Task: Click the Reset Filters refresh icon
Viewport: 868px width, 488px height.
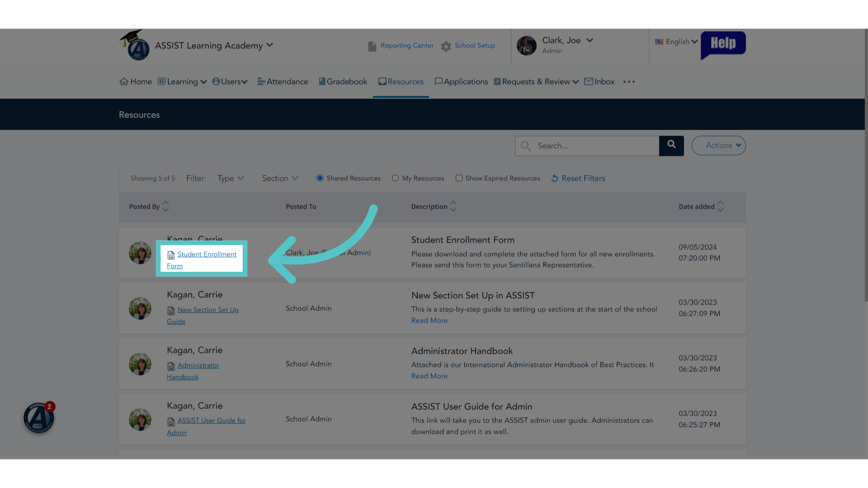Action: [555, 178]
